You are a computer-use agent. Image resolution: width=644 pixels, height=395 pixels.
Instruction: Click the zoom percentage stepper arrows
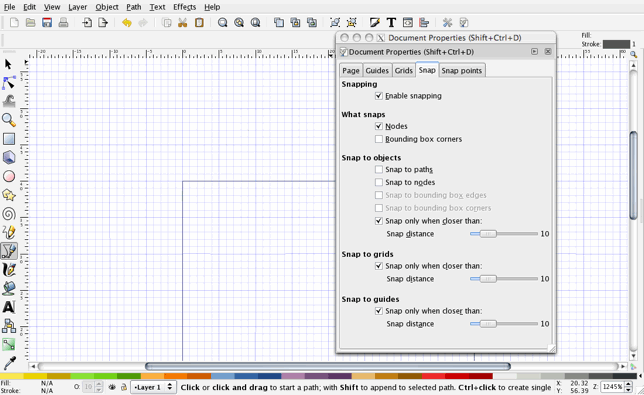point(628,386)
